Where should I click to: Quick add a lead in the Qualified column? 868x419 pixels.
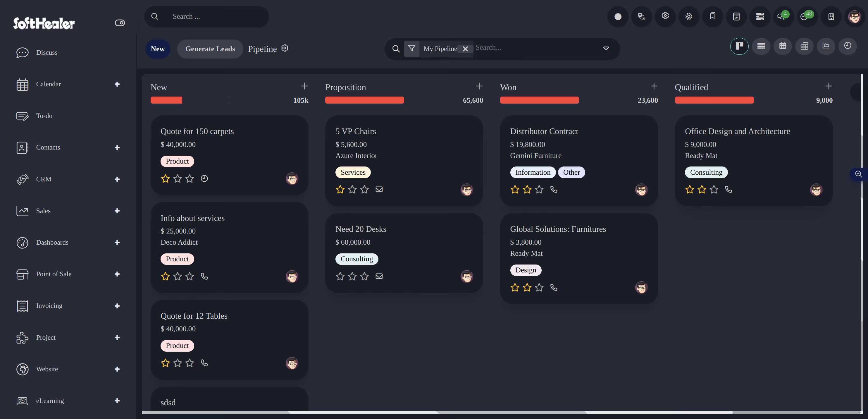tap(828, 86)
